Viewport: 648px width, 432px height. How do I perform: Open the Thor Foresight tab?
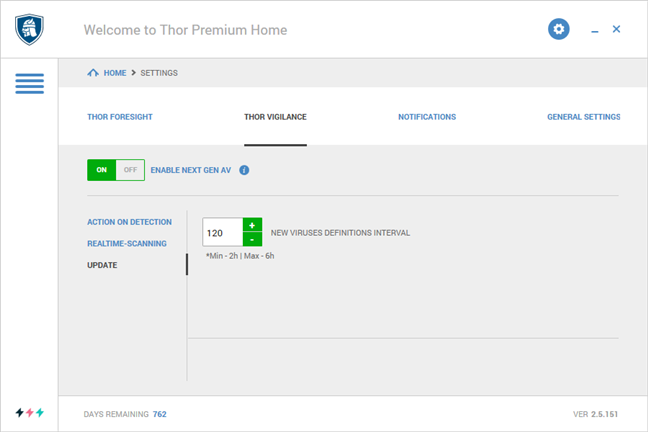pos(120,117)
